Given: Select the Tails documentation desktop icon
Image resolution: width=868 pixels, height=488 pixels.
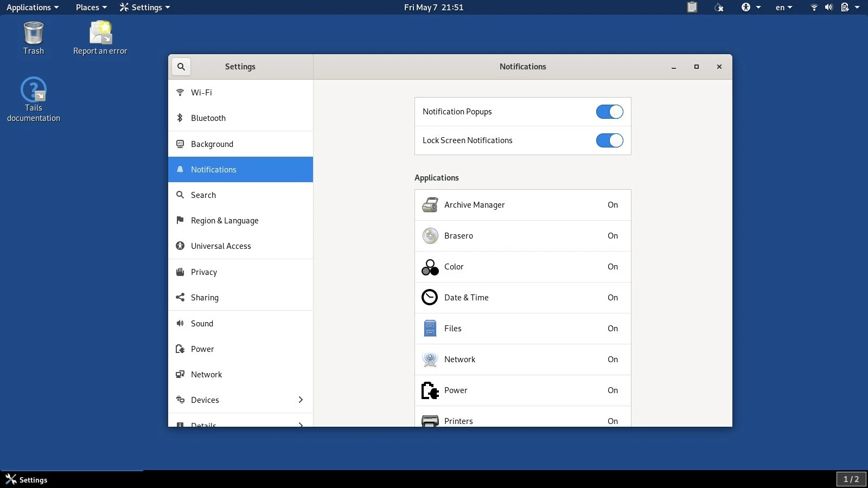Looking at the screenshot, I should coord(34,99).
